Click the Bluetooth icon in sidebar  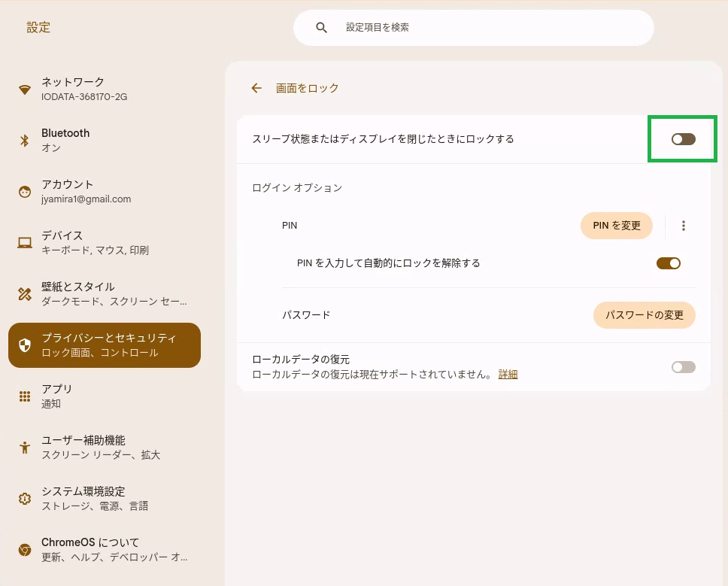(25, 140)
